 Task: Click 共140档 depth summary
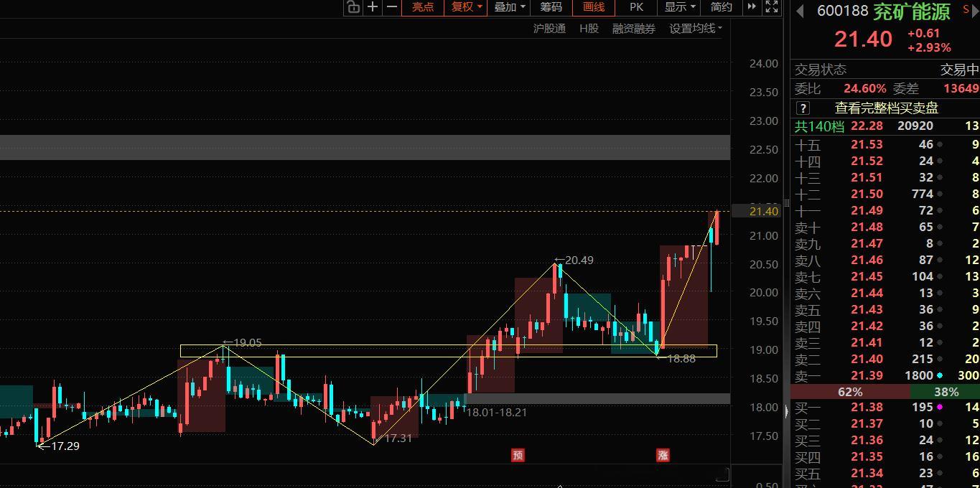(x=819, y=126)
